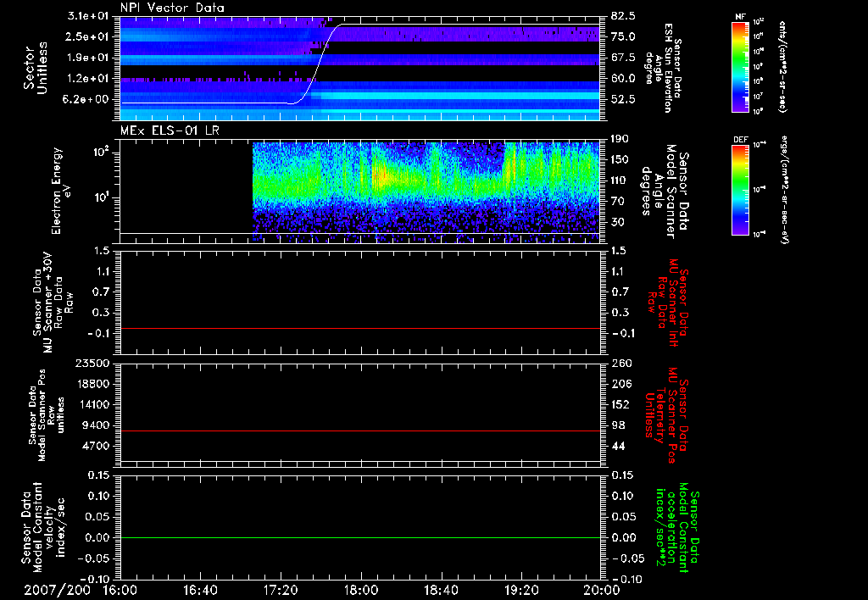
Task: Click the 4700 tick label
Action: pyautogui.click(x=96, y=446)
